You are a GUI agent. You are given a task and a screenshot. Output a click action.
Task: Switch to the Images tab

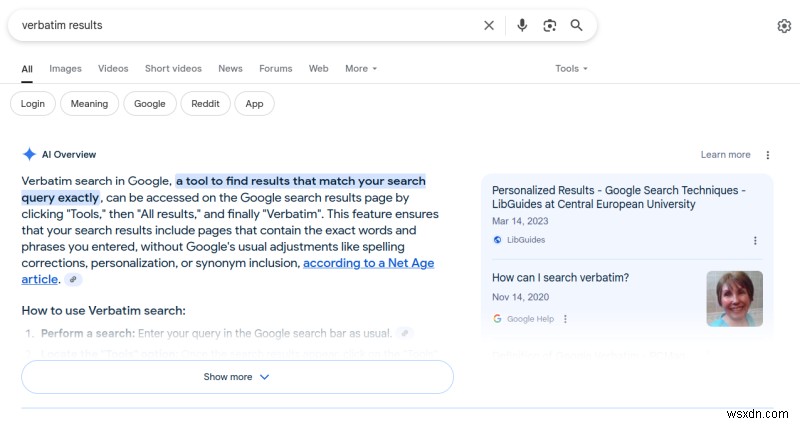pos(65,68)
